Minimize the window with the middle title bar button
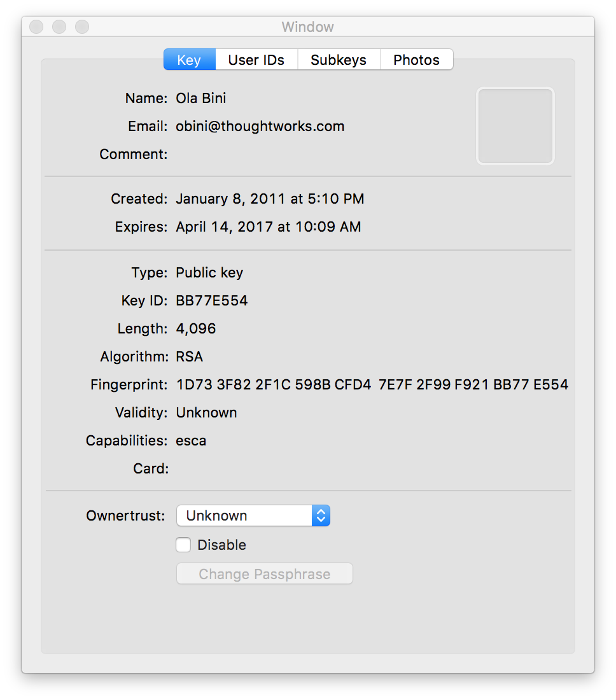This screenshot has height=700, width=616. coord(59,27)
